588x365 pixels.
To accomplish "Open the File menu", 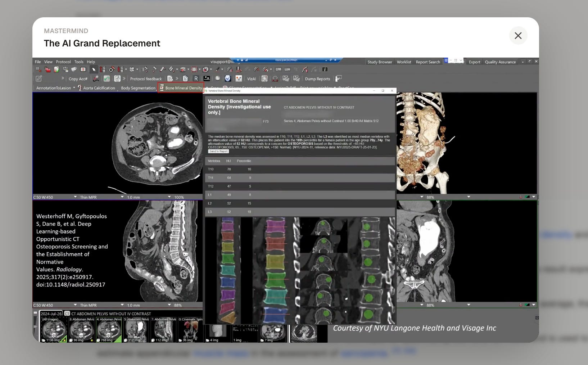I will click(x=38, y=62).
